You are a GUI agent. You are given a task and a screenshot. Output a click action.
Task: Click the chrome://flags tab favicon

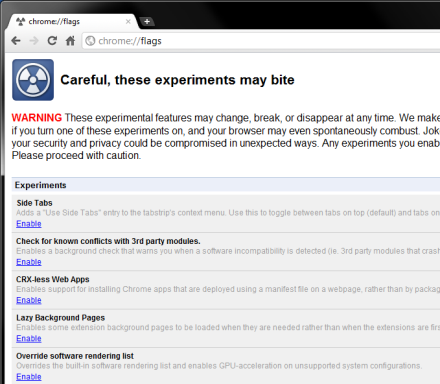point(21,22)
